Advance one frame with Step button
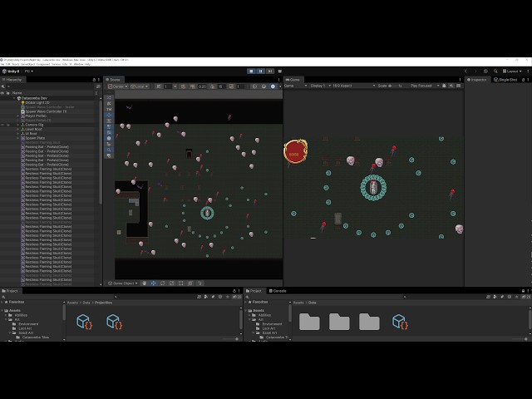 [x=270, y=71]
